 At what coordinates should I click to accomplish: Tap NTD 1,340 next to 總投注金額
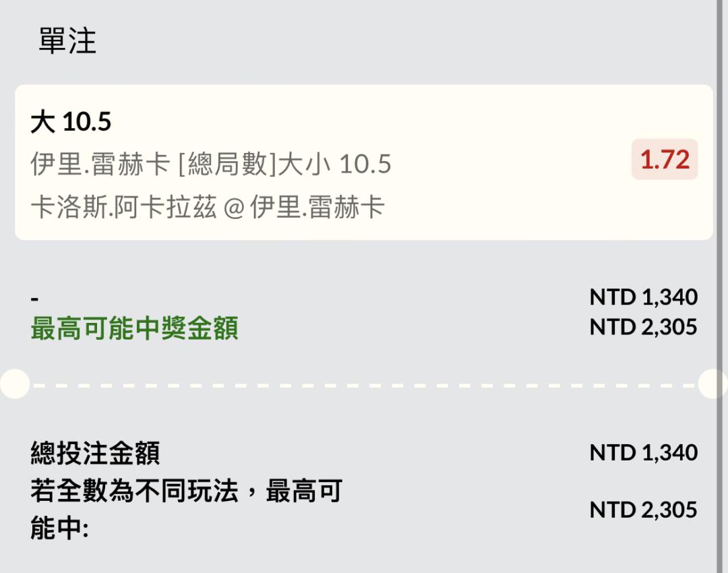click(x=643, y=452)
